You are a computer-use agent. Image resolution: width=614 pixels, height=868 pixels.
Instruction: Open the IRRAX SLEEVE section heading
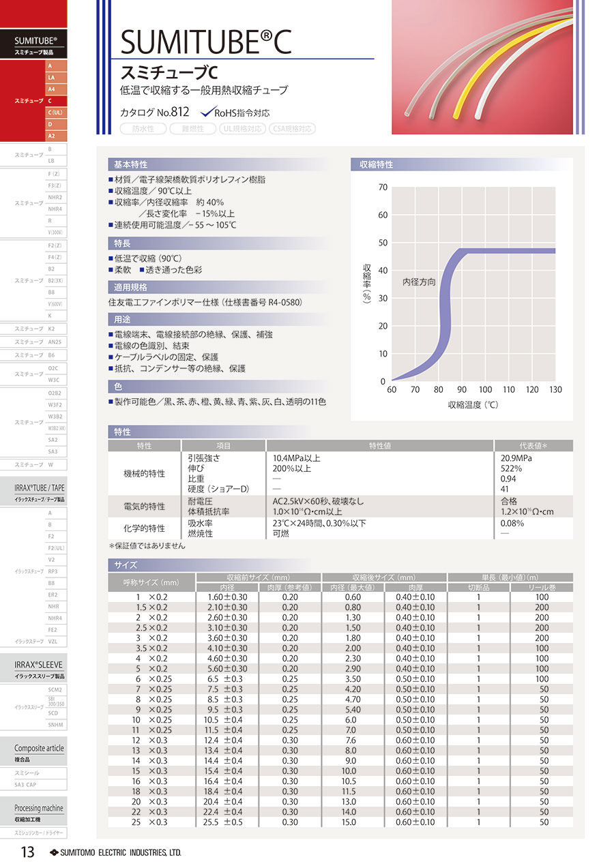pyautogui.click(x=39, y=668)
